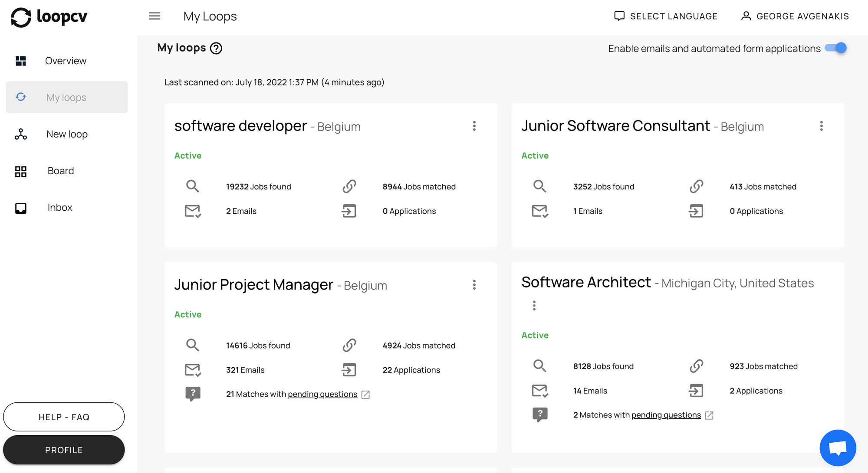
Task: Click the three-dot menu on Junior Project Manager loop
Action: [x=474, y=285]
